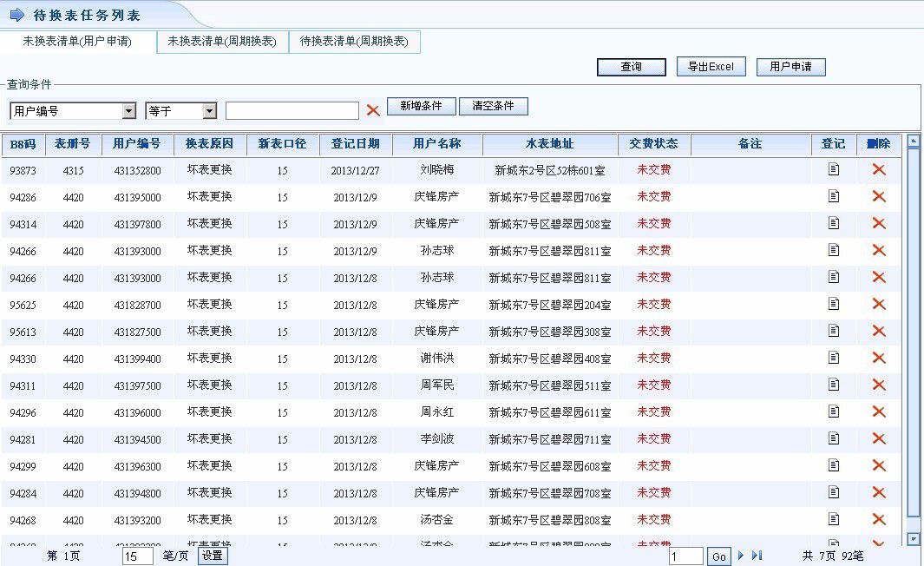Delete the 李剑波 record

[878, 439]
